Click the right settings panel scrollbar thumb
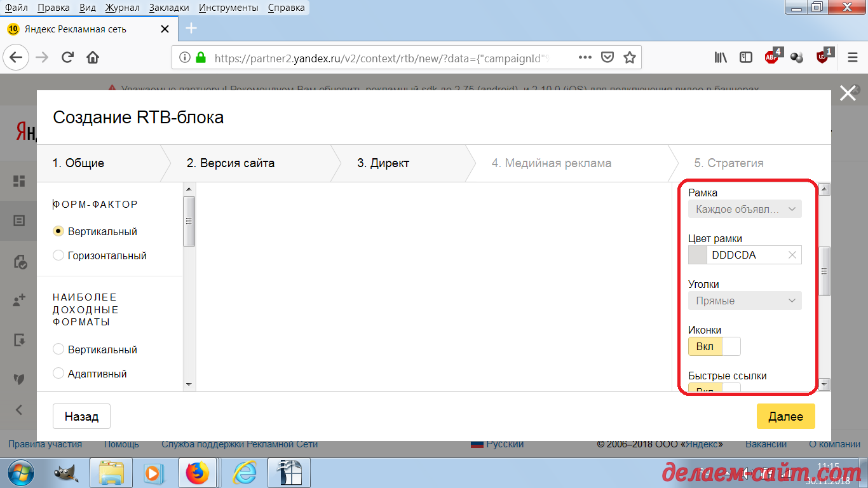868x488 pixels. (x=825, y=271)
